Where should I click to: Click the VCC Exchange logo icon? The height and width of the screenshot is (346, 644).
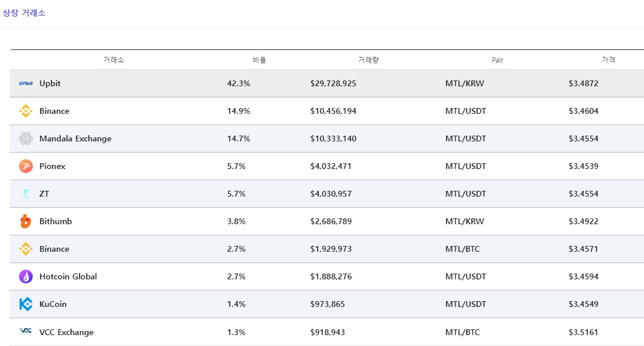click(26, 331)
